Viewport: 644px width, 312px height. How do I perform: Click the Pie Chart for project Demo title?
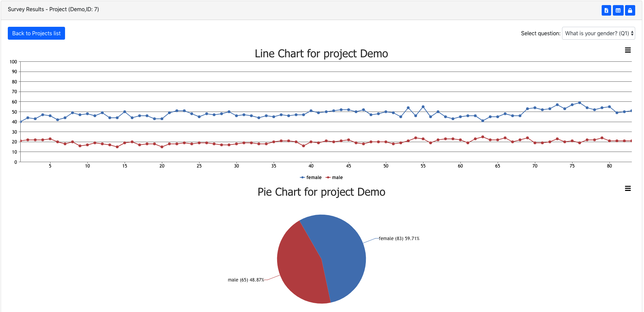pyautogui.click(x=321, y=192)
